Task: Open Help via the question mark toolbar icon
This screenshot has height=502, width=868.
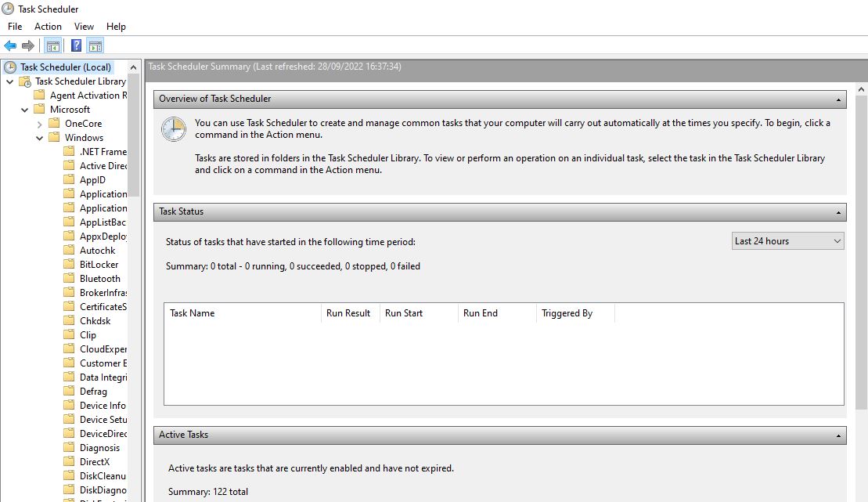Action: tap(74, 45)
